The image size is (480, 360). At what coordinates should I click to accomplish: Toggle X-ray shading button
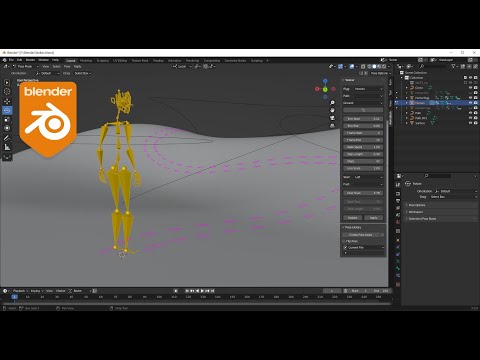click(363, 67)
